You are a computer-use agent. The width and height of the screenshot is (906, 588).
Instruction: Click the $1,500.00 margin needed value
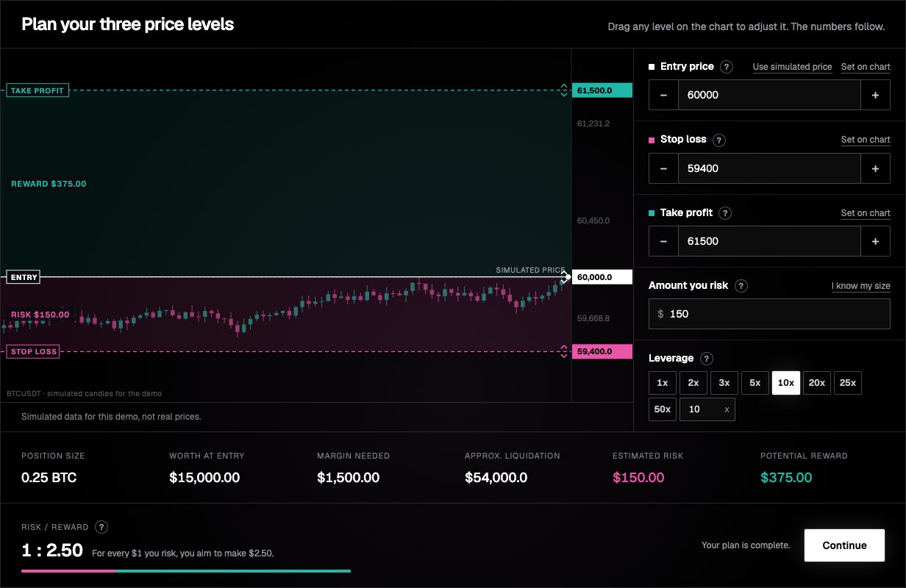click(x=349, y=478)
